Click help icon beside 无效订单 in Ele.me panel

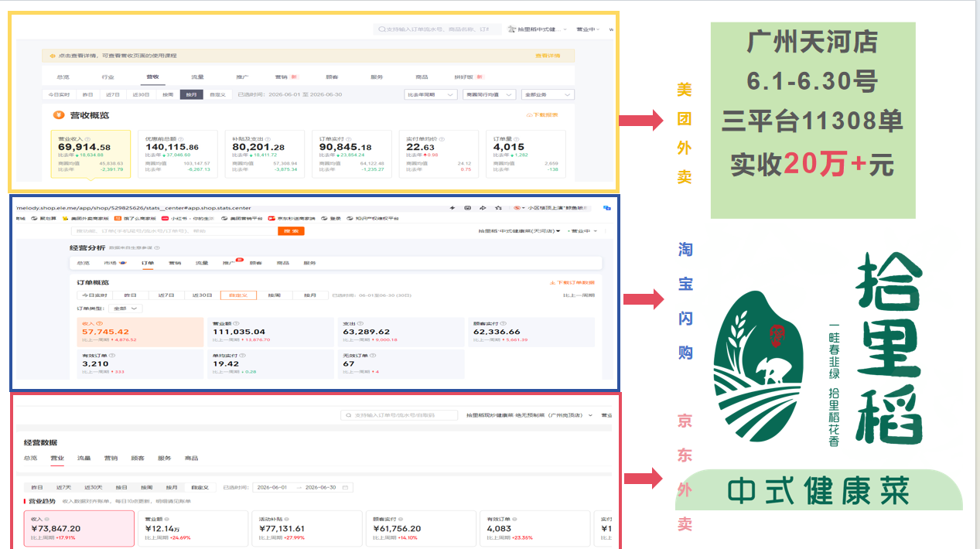(372, 356)
